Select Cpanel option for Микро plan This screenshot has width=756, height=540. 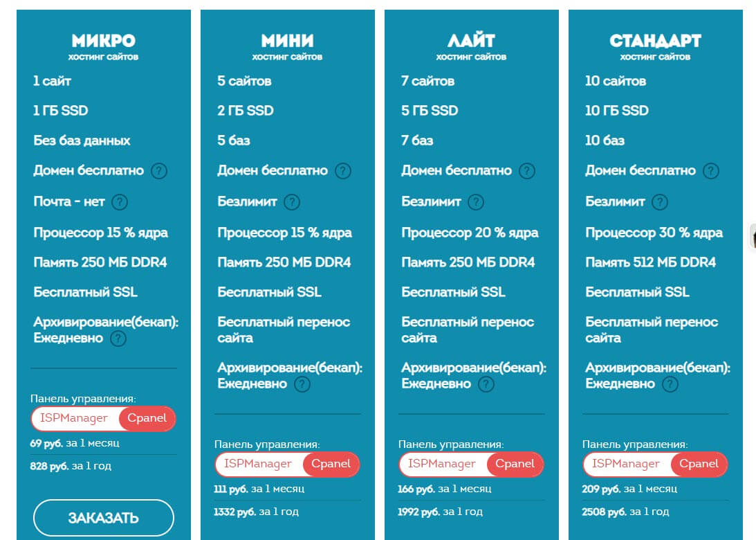(147, 418)
